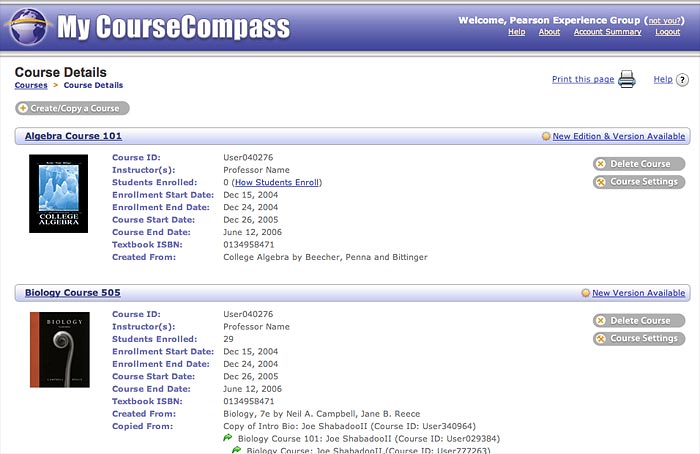700x454 pixels.
Task: Click the printer icon
Action: click(626, 79)
